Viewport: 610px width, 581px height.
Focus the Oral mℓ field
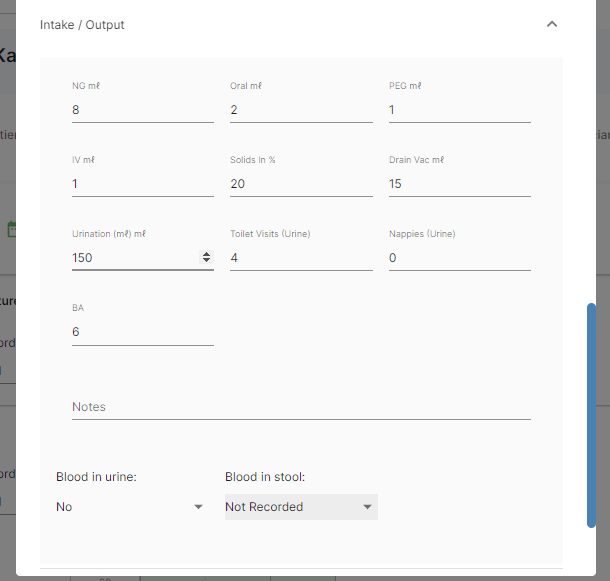300,110
